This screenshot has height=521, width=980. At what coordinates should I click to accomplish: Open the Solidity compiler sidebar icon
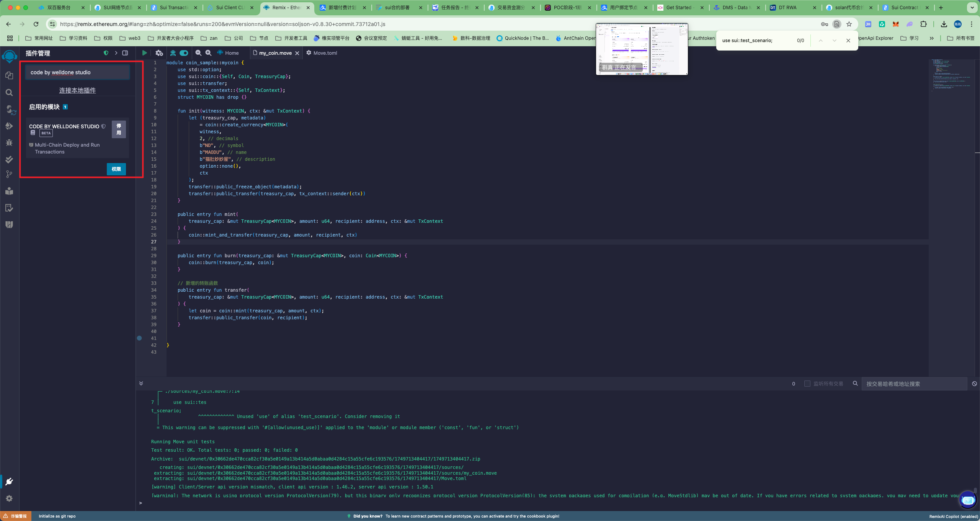click(x=9, y=109)
